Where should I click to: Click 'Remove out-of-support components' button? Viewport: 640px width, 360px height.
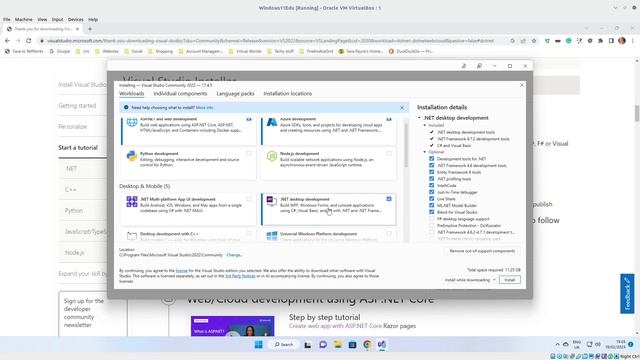(x=482, y=251)
